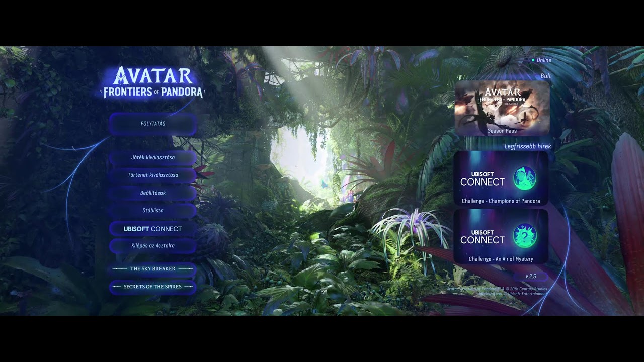Screen dimensions: 644x362
Task: Click the green Online status dot
Action: [x=533, y=60]
